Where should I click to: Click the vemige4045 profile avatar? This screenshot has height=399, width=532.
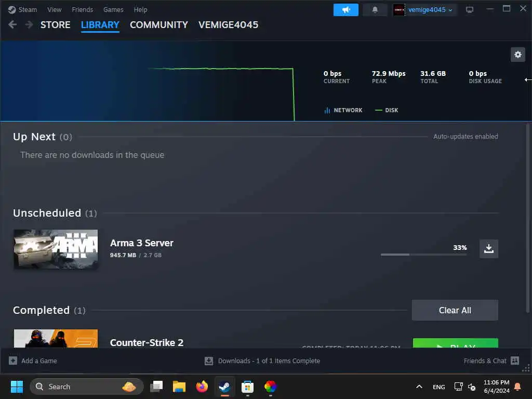(x=399, y=10)
